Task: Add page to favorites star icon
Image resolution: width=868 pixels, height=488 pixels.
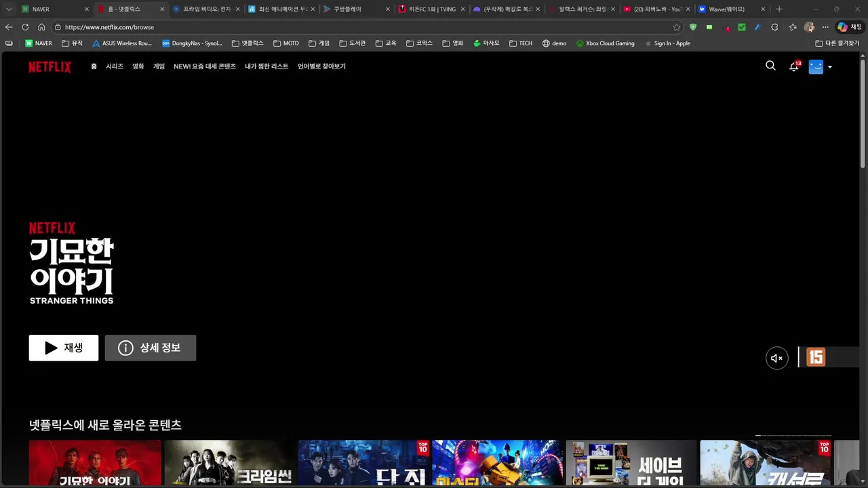Action: pos(676,27)
